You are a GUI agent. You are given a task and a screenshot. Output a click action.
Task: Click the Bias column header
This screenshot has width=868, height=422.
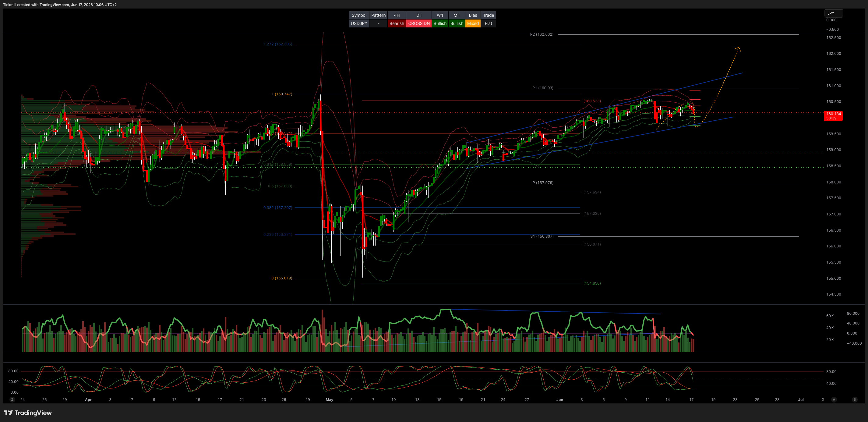(473, 15)
